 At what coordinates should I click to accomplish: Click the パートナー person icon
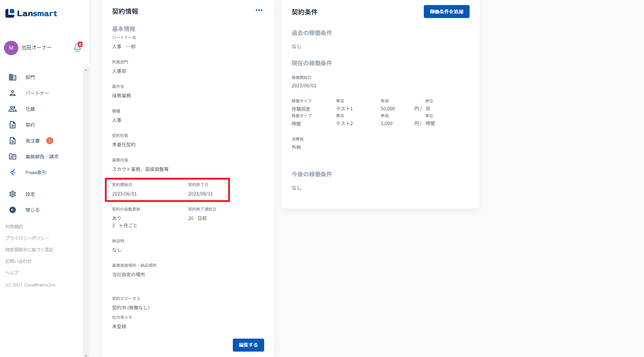tap(13, 93)
